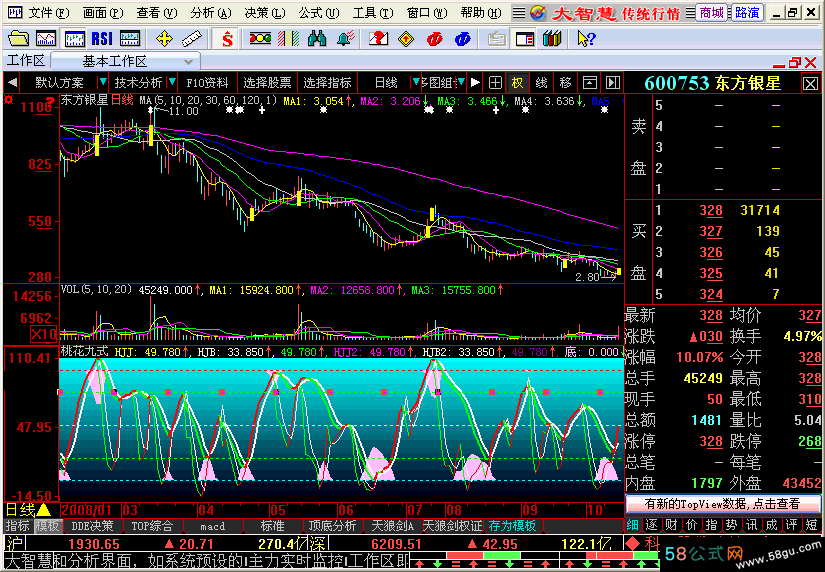Image resolution: width=825 pixels, height=572 pixels.
Task: Toggle the right side quote panel icon
Action: coord(612,83)
